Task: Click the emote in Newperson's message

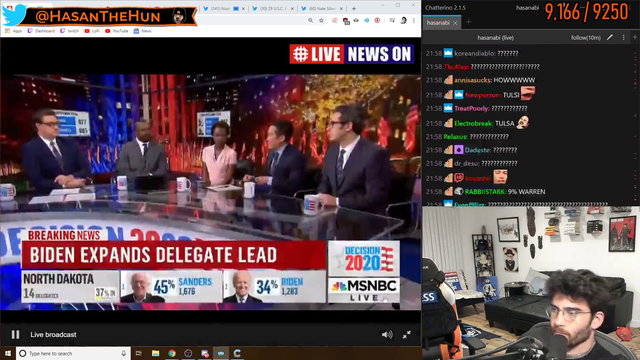Action: tap(528, 94)
